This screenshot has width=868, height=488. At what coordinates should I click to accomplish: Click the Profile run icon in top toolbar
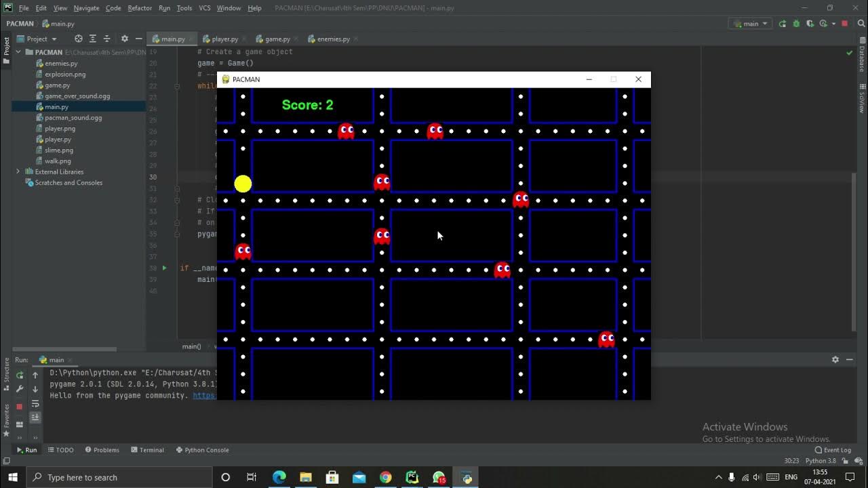point(824,24)
